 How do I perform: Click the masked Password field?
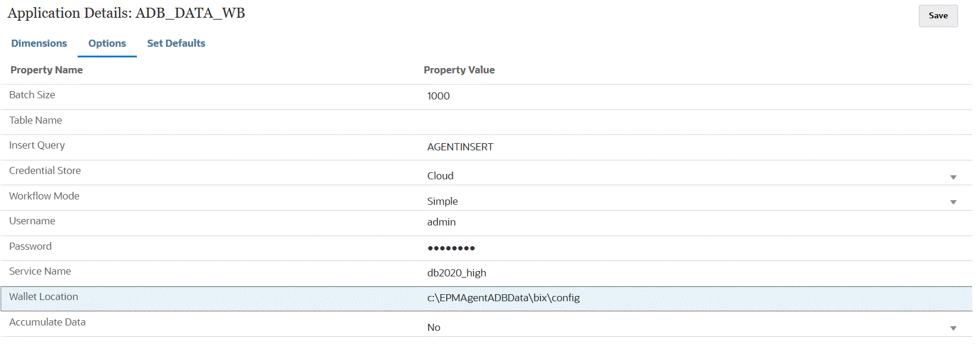451,247
